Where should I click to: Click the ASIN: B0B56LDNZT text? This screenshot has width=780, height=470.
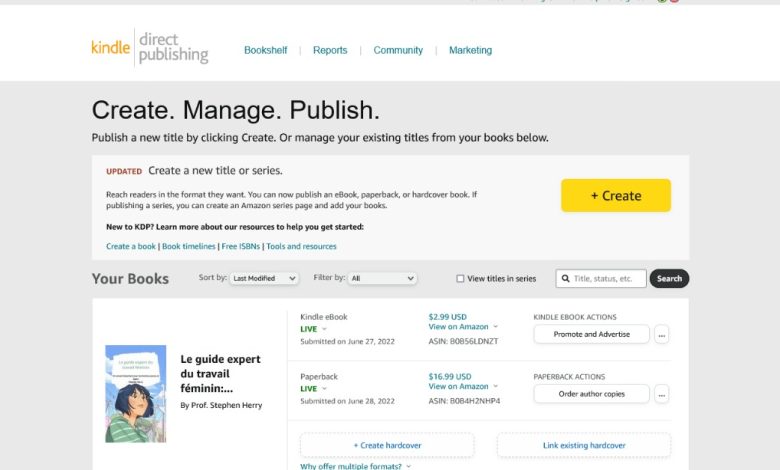coord(463,341)
